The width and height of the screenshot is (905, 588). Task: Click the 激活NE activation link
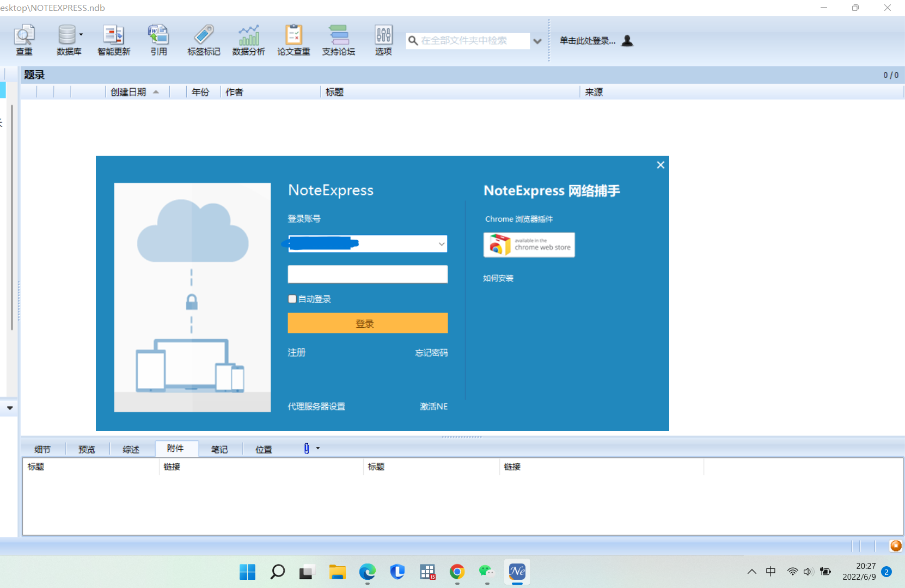pos(434,406)
